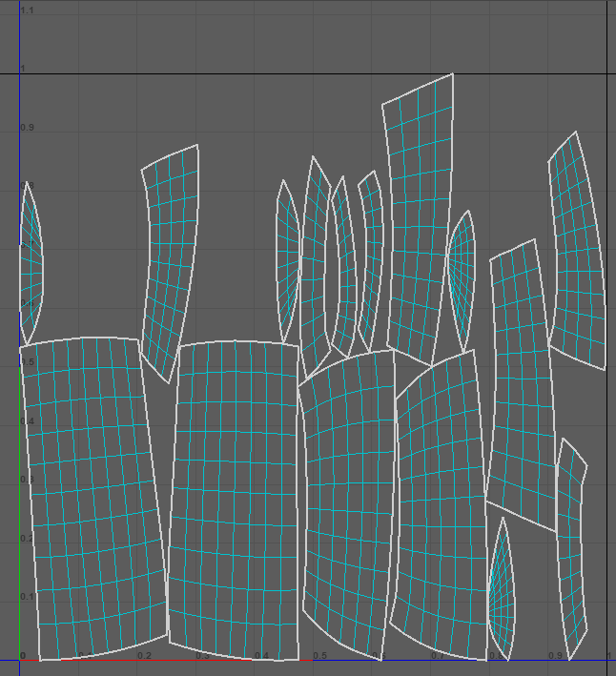
Task: Select the curved UV shell at top-right
Action: (x=577, y=253)
